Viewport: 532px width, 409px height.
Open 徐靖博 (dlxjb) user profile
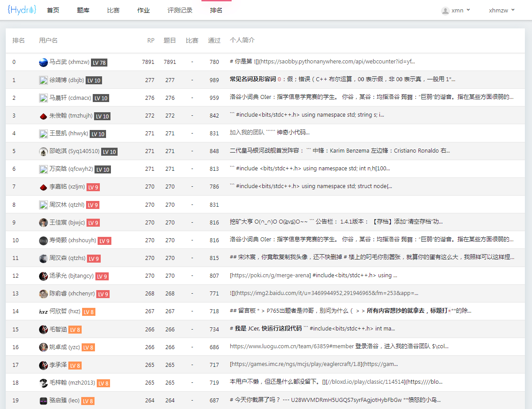click(66, 80)
